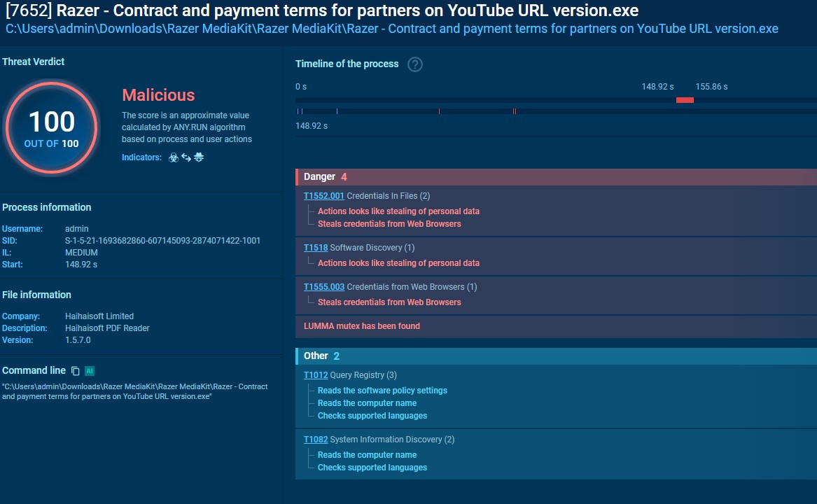Select the Danger 4 section header
Viewport: 817px width, 504px height.
556,176
